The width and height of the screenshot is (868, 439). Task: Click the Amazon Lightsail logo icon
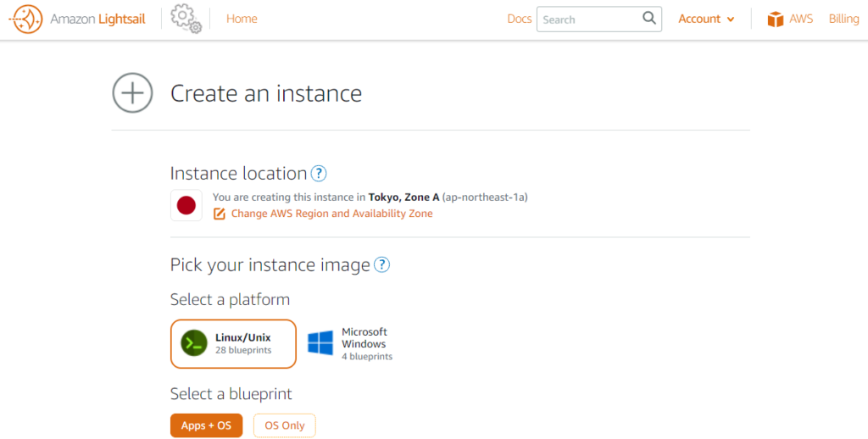(x=26, y=19)
